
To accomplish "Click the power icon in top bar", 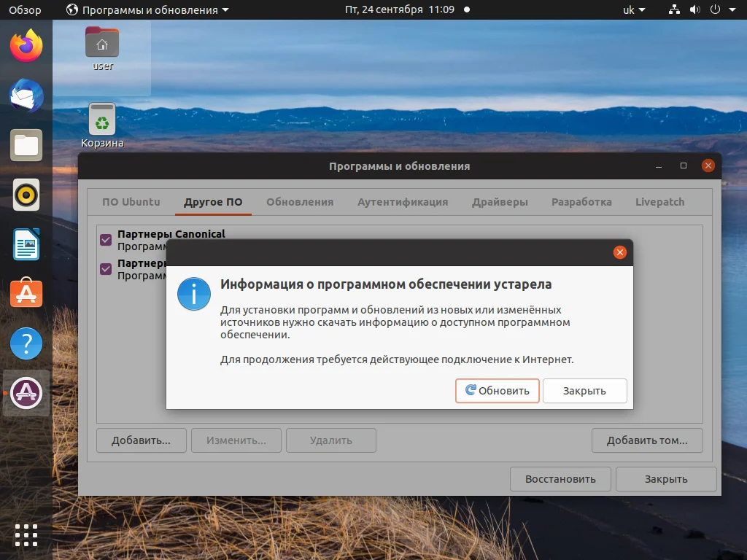I will coord(715,9).
